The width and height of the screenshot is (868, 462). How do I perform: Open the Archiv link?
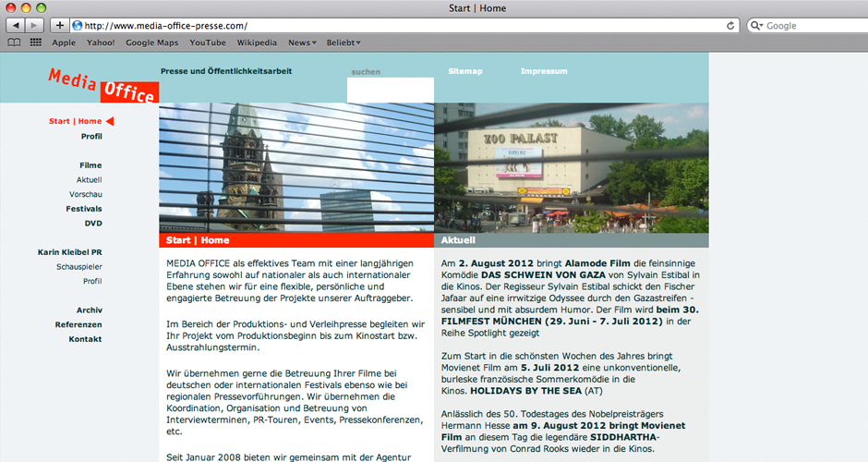coord(90,310)
